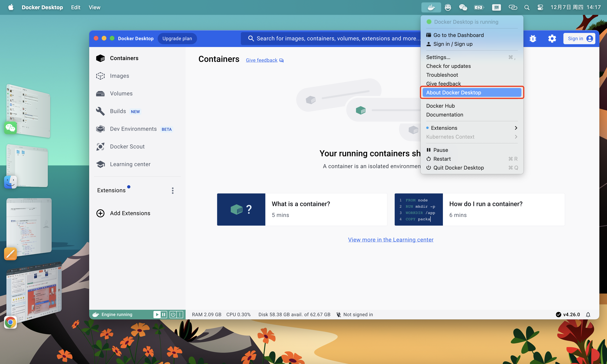This screenshot has width=607, height=364.
Task: Click the Containers sidebar icon
Action: point(100,58)
